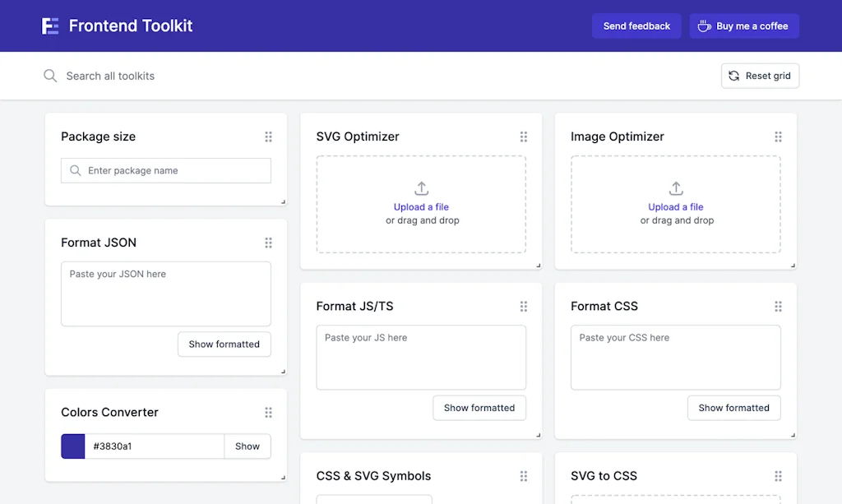Click the Frontend Toolkit logo icon
The height and width of the screenshot is (504, 842).
50,25
